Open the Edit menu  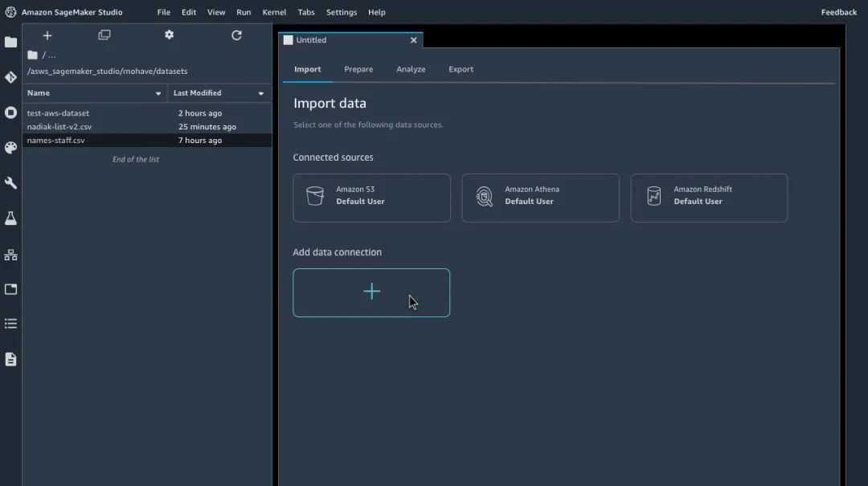[x=189, y=12]
